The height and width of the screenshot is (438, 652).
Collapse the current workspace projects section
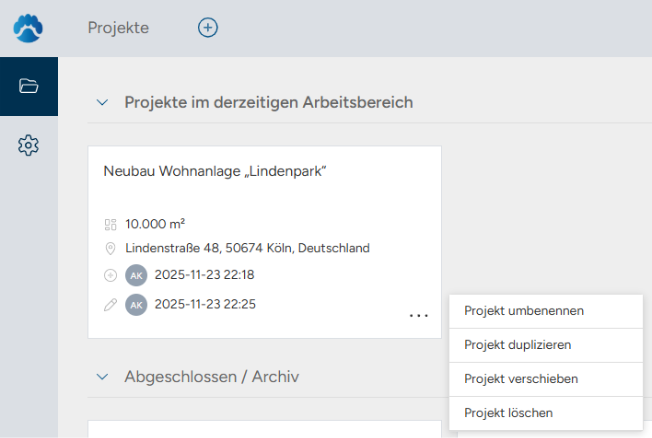101,102
